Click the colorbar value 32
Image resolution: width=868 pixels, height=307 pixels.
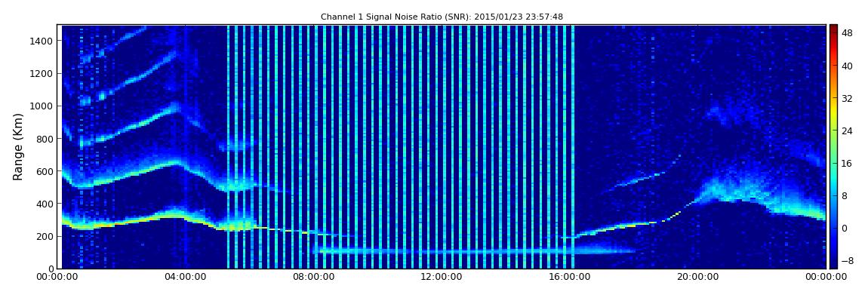tap(847, 99)
